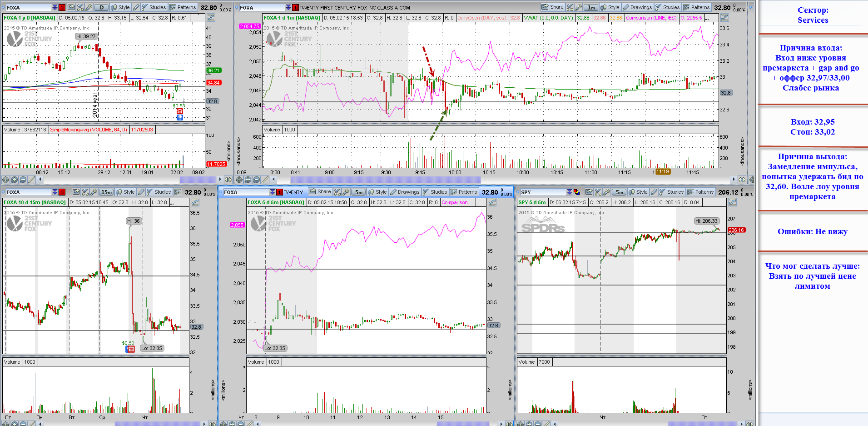The width and height of the screenshot is (868, 426).
Task: Open settings wrench on FOXA 1m chart
Action: tap(578, 7)
